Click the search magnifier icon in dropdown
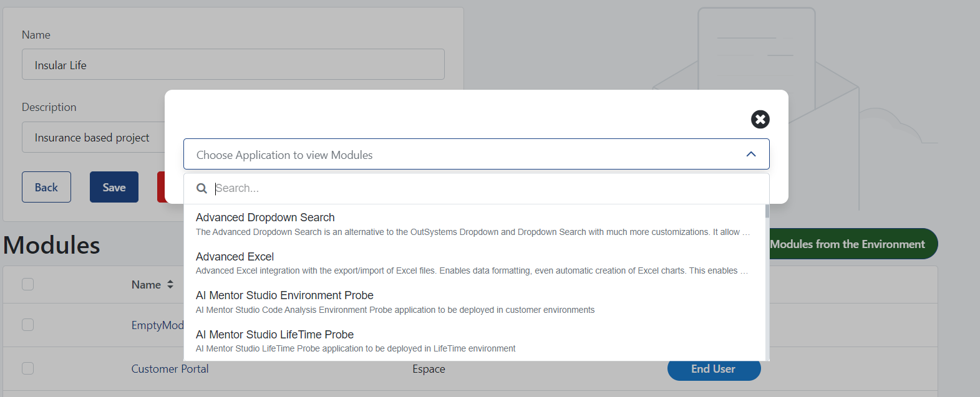This screenshot has height=397, width=980. [x=201, y=188]
